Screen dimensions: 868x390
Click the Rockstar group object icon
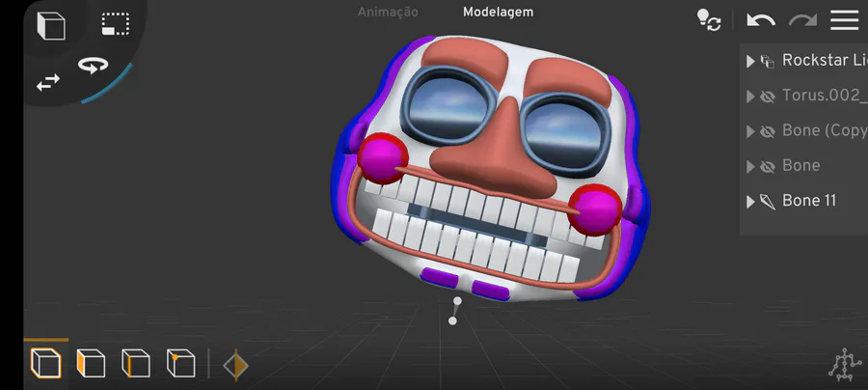(x=768, y=62)
